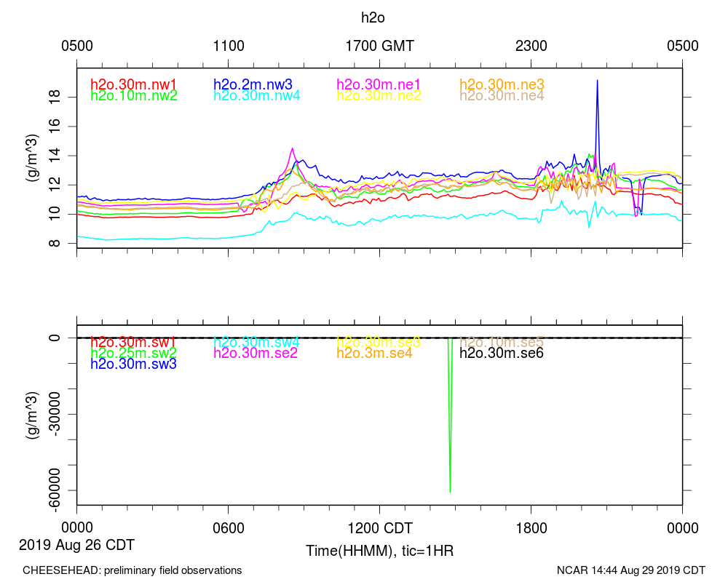Click the 1100 top axis label
The height and width of the screenshot is (582, 728).
[229, 46]
